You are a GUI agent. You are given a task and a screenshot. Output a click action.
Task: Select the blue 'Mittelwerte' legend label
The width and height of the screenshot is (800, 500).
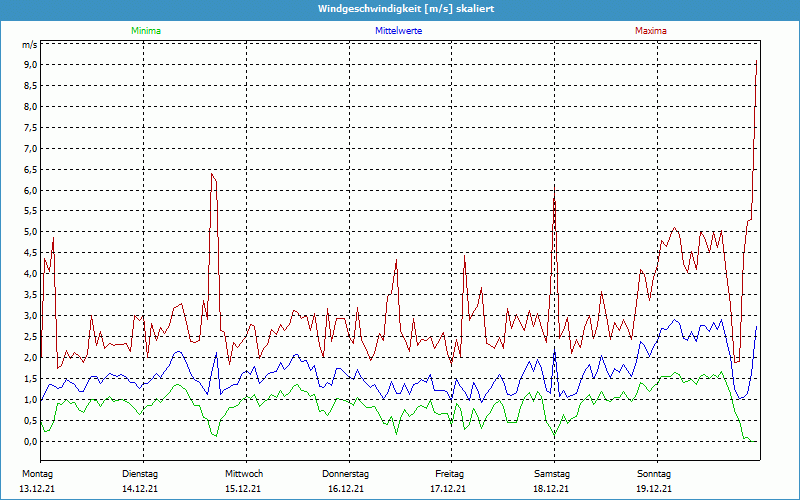point(398,31)
